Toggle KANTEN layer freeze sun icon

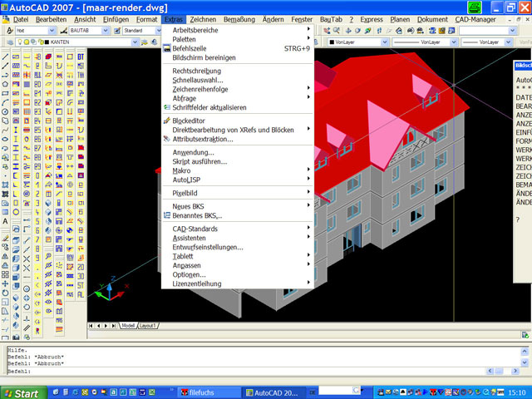[x=27, y=42]
